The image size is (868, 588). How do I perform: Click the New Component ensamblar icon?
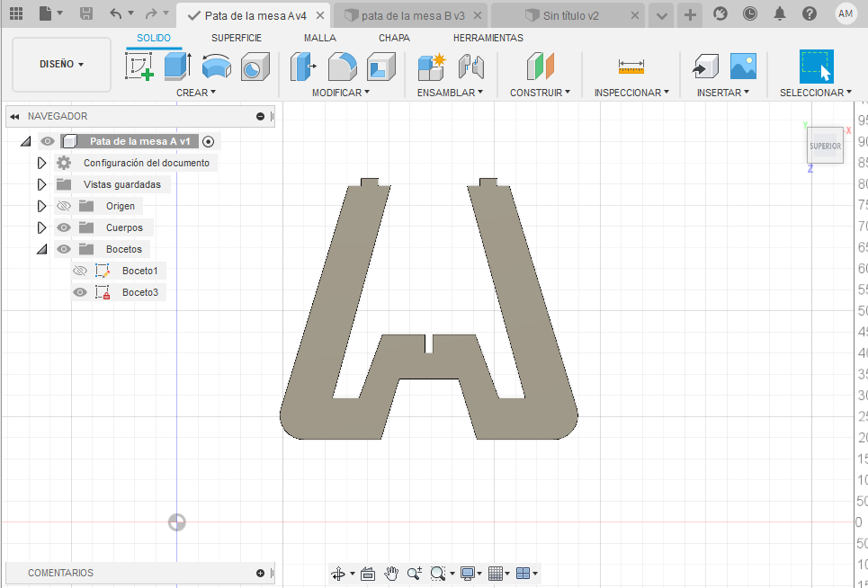(431, 64)
